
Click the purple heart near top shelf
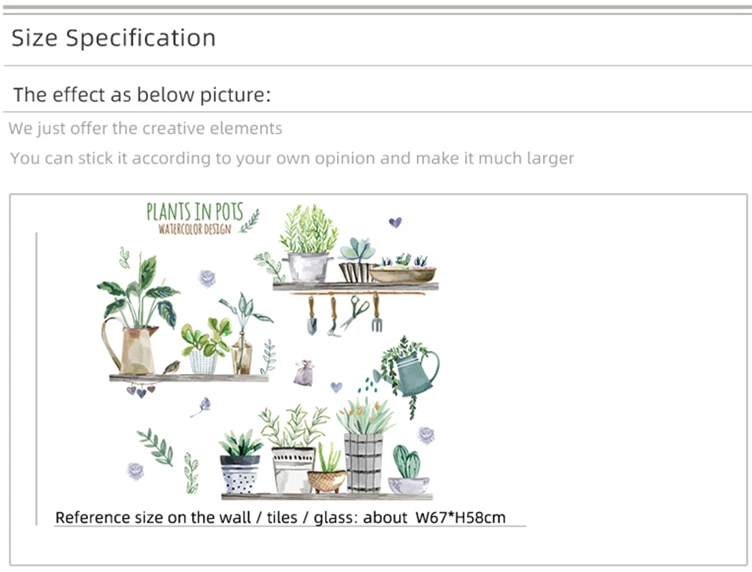[x=395, y=222]
